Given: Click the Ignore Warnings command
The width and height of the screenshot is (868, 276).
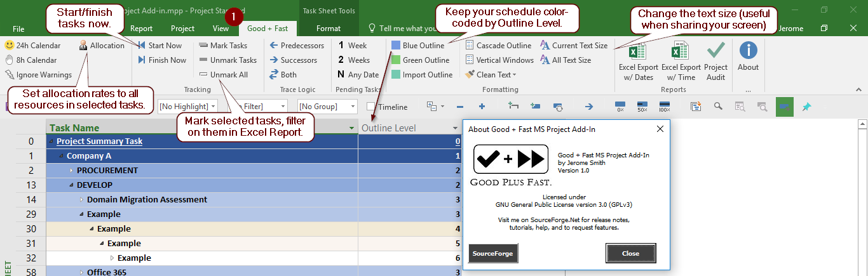Looking at the screenshot, I should [x=38, y=75].
